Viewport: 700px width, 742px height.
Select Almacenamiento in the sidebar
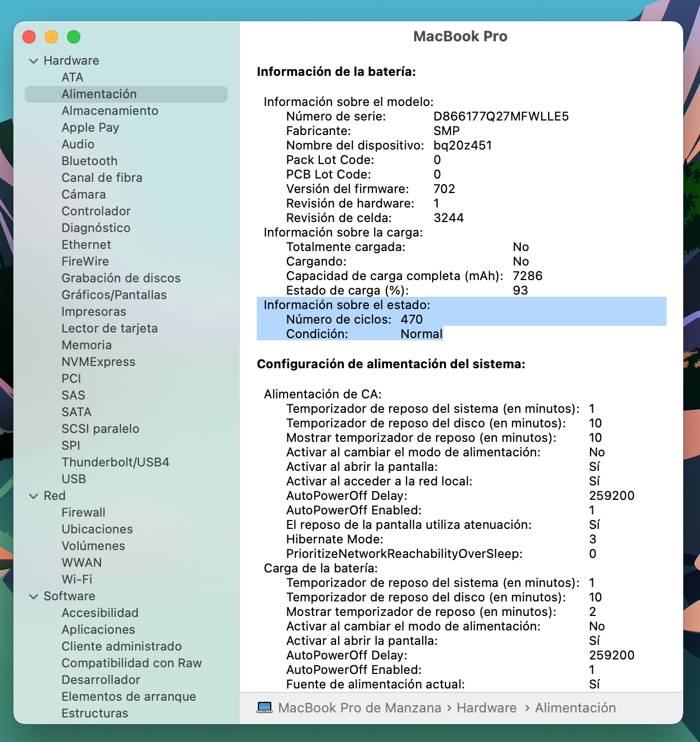(x=109, y=111)
